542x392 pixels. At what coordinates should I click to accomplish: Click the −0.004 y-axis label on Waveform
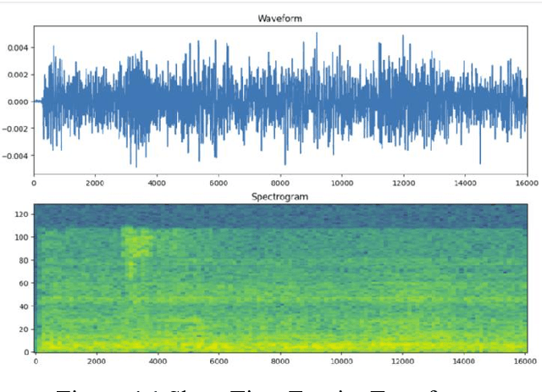point(16,156)
